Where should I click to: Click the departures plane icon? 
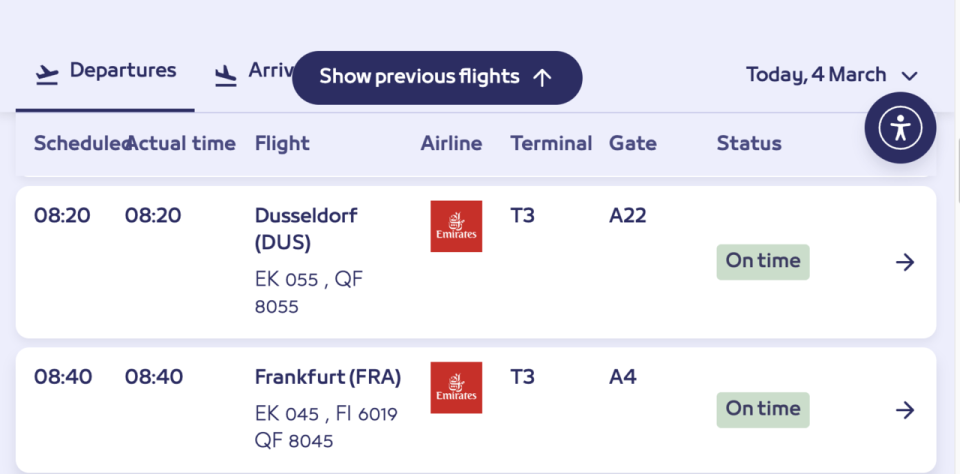pos(46,73)
